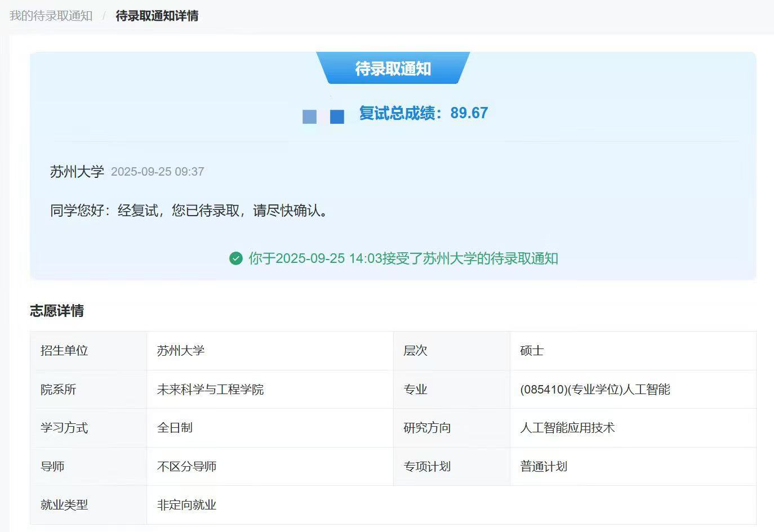Click the 待录取通知 blue banner header

pyautogui.click(x=393, y=69)
